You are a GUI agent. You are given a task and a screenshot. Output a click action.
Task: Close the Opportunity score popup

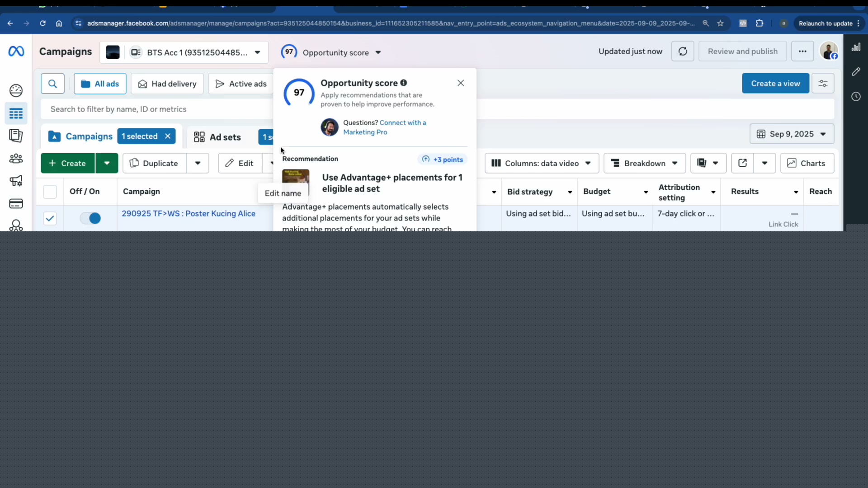click(x=461, y=83)
